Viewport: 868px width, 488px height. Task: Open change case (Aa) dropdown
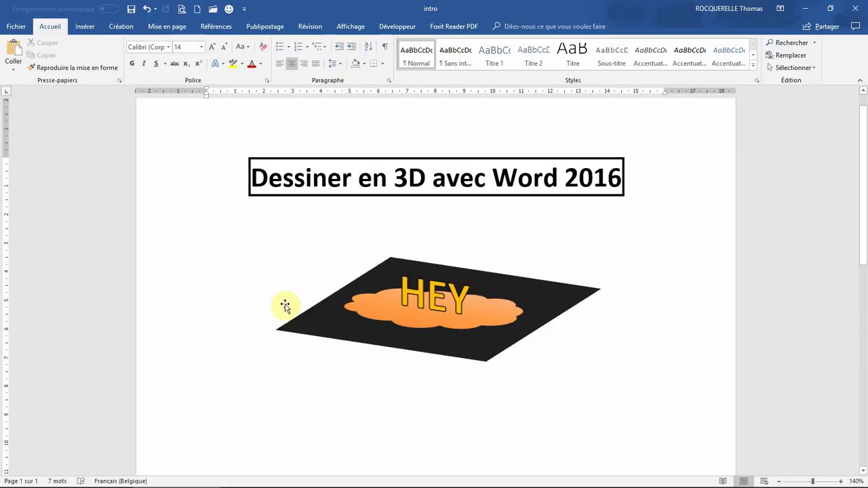243,47
